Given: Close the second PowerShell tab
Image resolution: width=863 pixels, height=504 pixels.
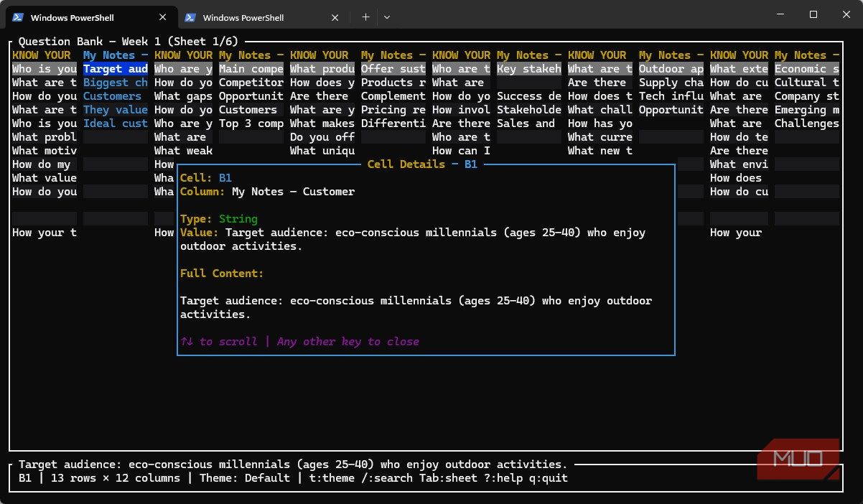Looking at the screenshot, I should 335,17.
